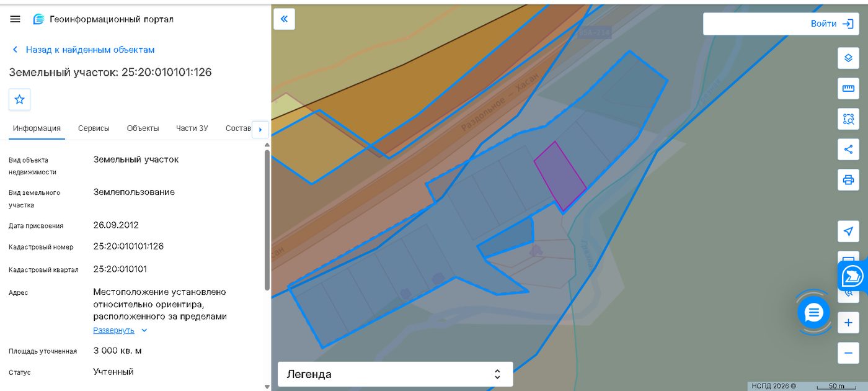Viewport: 868px width, 391px height.
Task: Share the current map view
Action: point(848,149)
